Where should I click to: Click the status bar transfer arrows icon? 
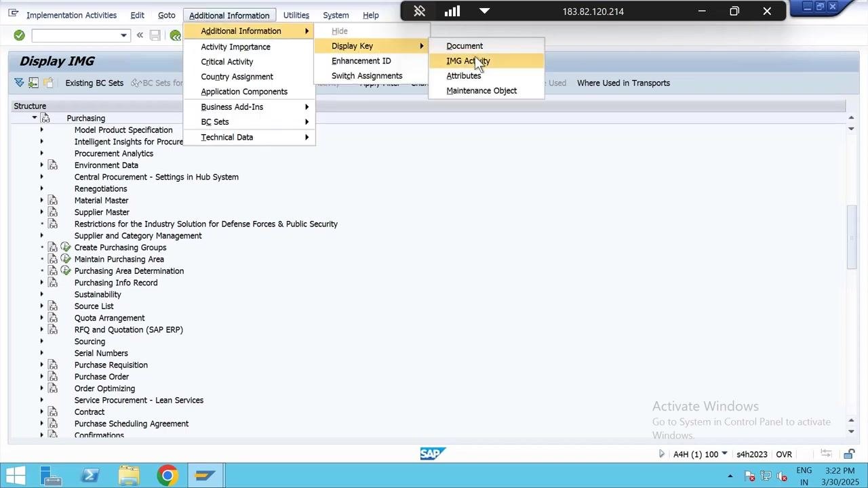[x=826, y=454]
